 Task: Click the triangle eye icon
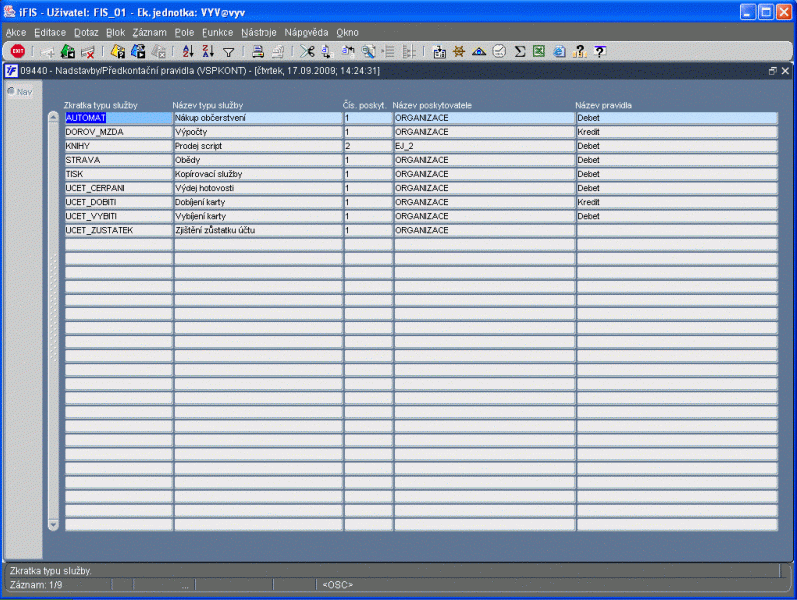click(479, 51)
